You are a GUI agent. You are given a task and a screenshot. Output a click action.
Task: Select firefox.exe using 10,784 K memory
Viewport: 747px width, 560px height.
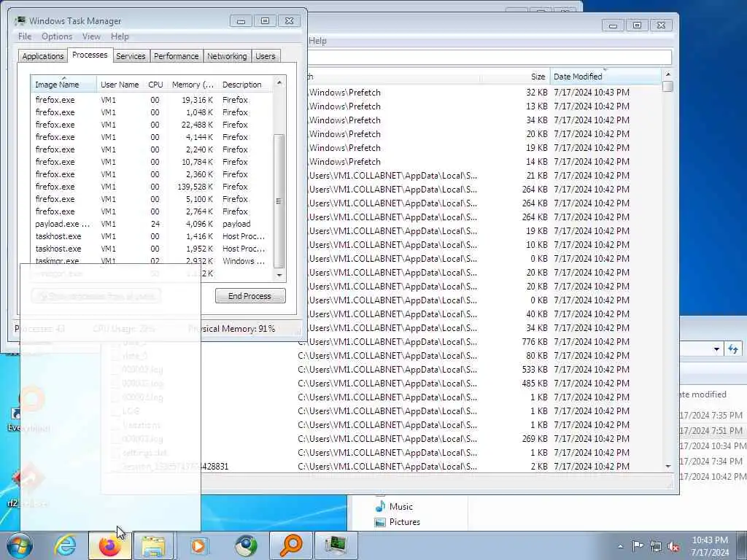(152, 162)
